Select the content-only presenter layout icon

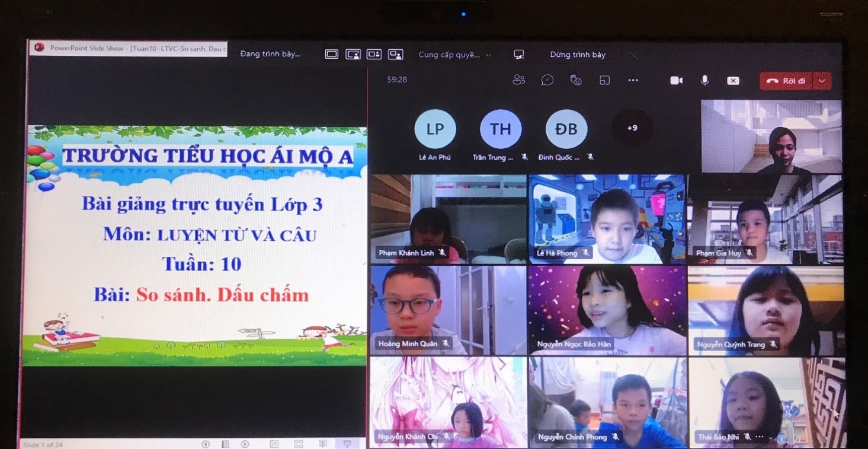pyautogui.click(x=331, y=55)
